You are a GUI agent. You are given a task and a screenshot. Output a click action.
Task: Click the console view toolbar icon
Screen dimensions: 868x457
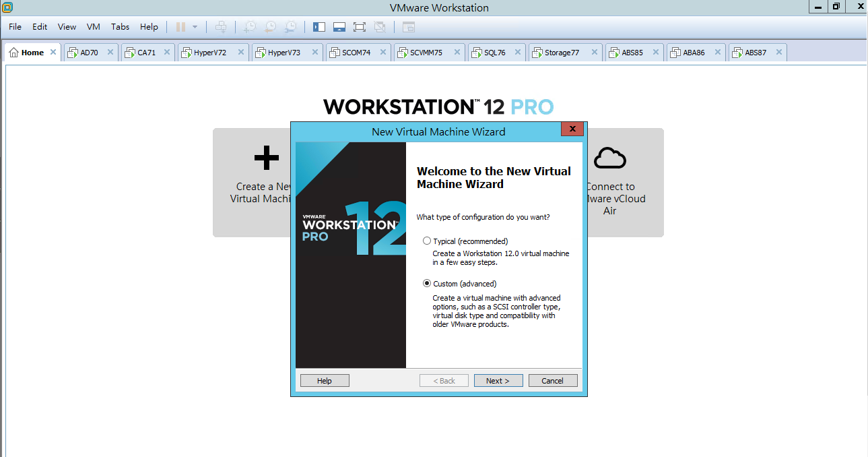coord(409,27)
